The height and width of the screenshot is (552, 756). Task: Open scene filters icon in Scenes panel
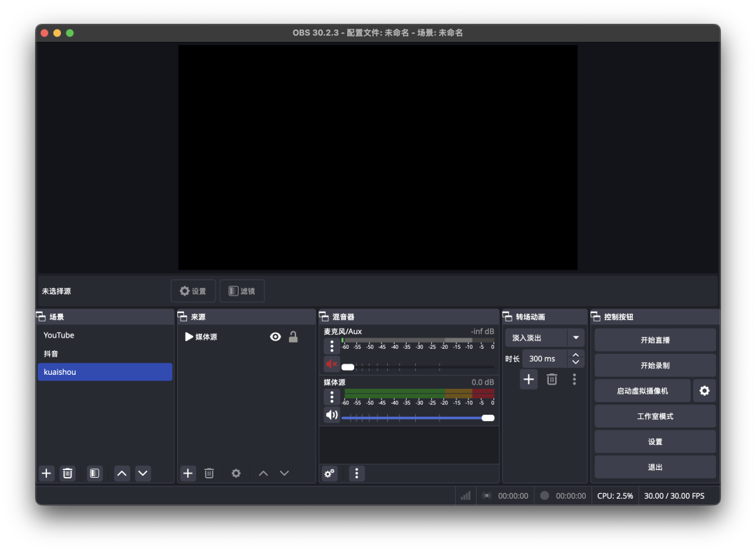click(x=94, y=474)
